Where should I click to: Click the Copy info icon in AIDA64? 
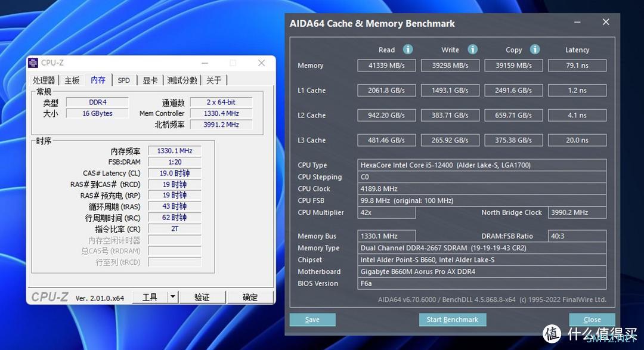(x=534, y=49)
